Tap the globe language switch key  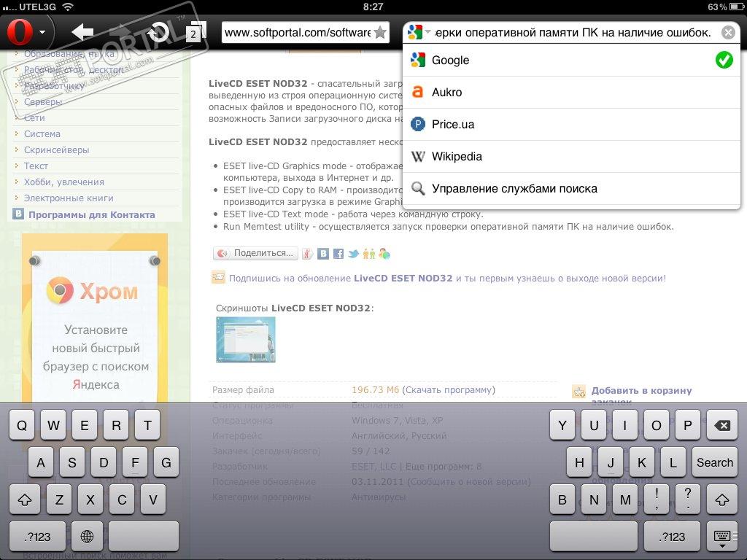[87, 537]
